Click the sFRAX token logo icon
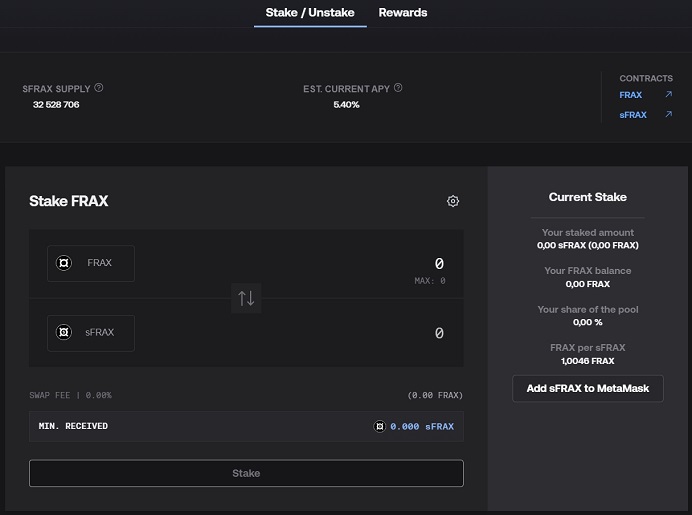692x515 pixels. pyautogui.click(x=64, y=332)
